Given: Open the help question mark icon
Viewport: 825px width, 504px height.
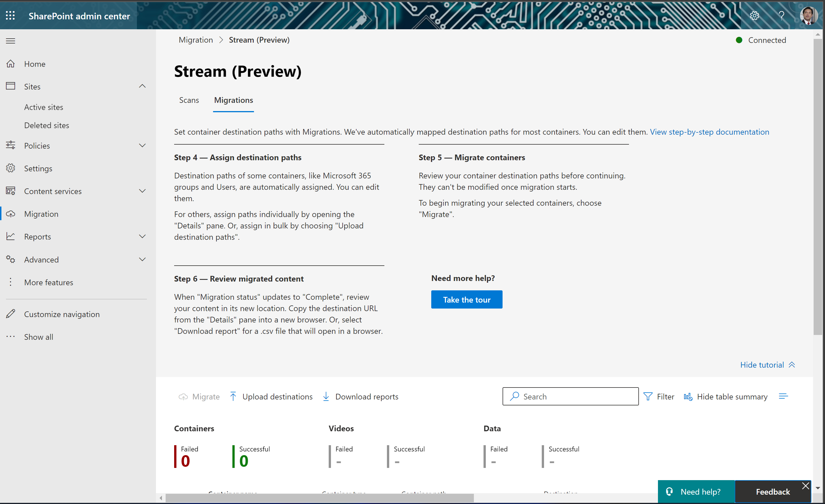Looking at the screenshot, I should [781, 15].
